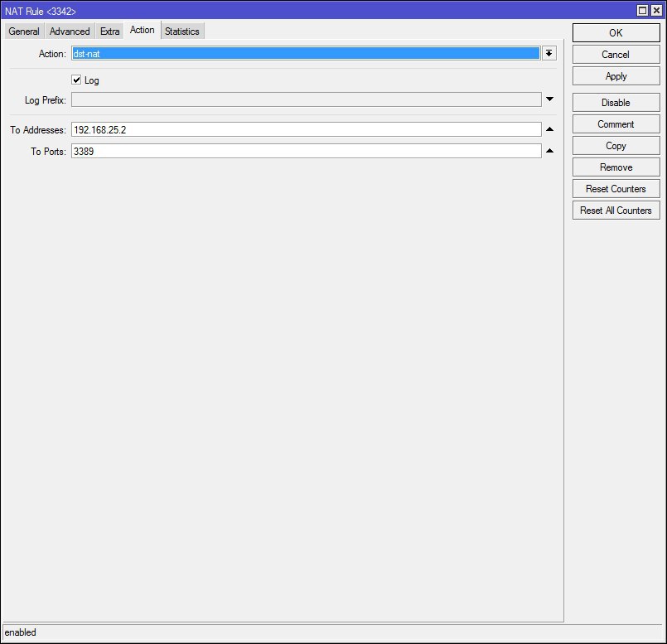This screenshot has width=667, height=644.
Task: Uncheck the Log checkbox
Action: [x=76, y=80]
